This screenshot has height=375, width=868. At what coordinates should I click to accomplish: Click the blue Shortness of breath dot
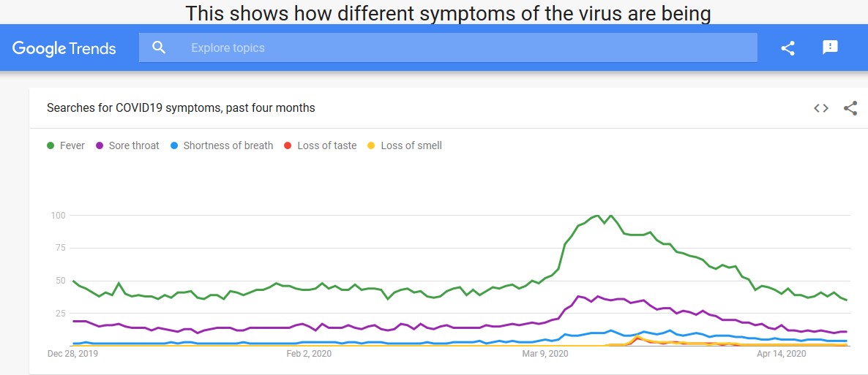(174, 145)
